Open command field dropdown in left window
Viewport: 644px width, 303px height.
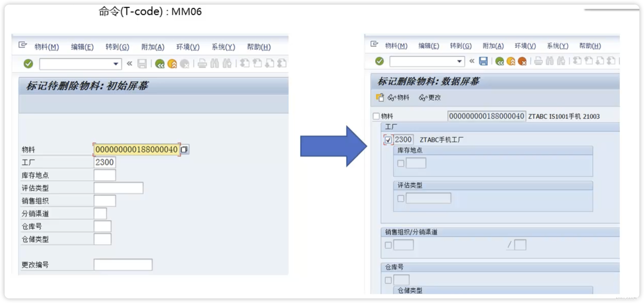pyautogui.click(x=116, y=64)
